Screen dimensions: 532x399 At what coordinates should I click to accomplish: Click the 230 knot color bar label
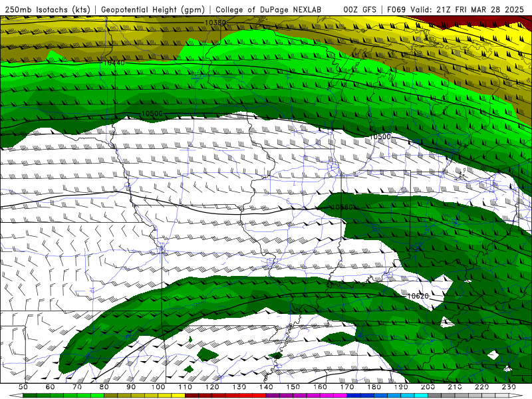pyautogui.click(x=509, y=387)
